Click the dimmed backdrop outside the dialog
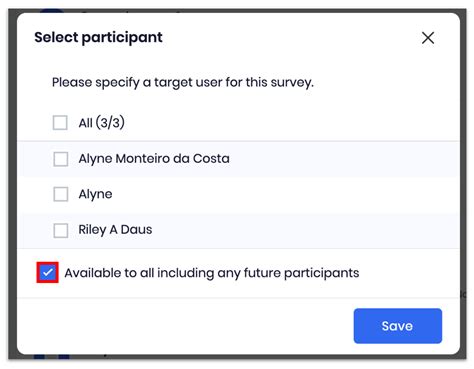474x369 pixels. (12, 183)
